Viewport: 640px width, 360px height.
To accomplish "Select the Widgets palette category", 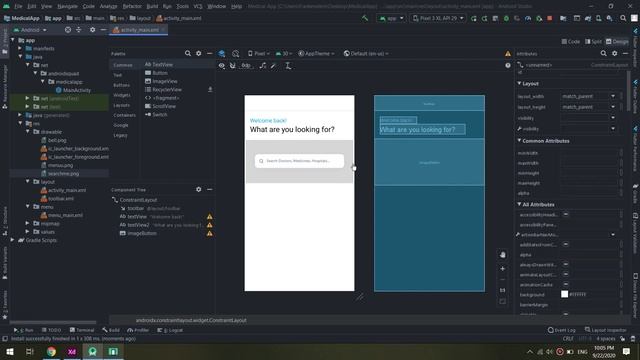I will coord(122,95).
